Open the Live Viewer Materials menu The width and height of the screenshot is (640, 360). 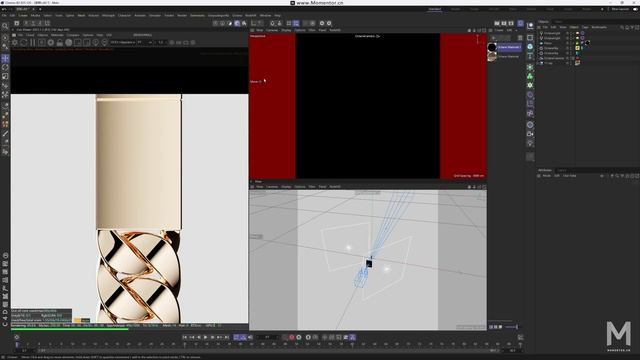[x=57, y=35]
